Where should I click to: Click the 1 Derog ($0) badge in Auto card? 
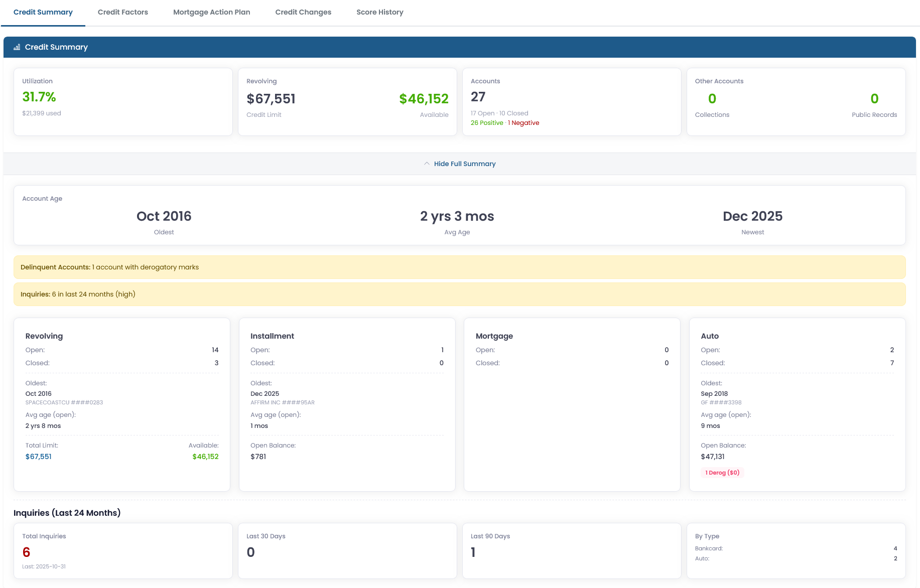click(x=722, y=472)
